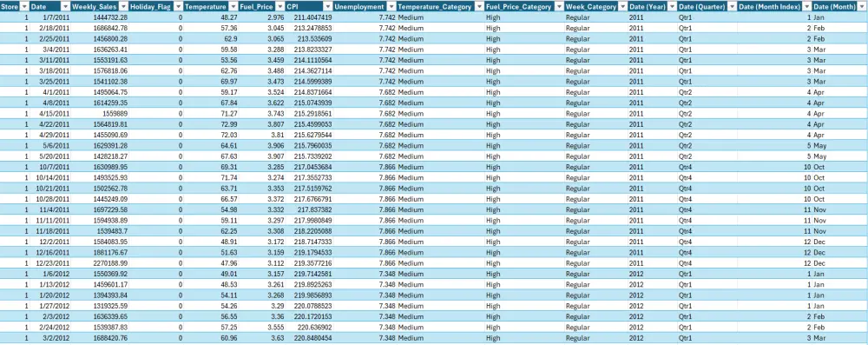Click Holiday_Flag 0 in the 2/25/2011 row
The width and height of the screenshot is (868, 345).
pos(180,39)
